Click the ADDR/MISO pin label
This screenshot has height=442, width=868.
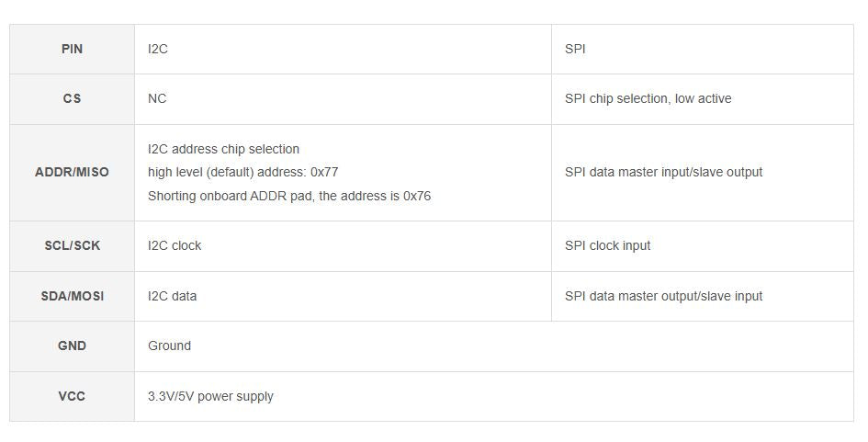pyautogui.click(x=72, y=172)
